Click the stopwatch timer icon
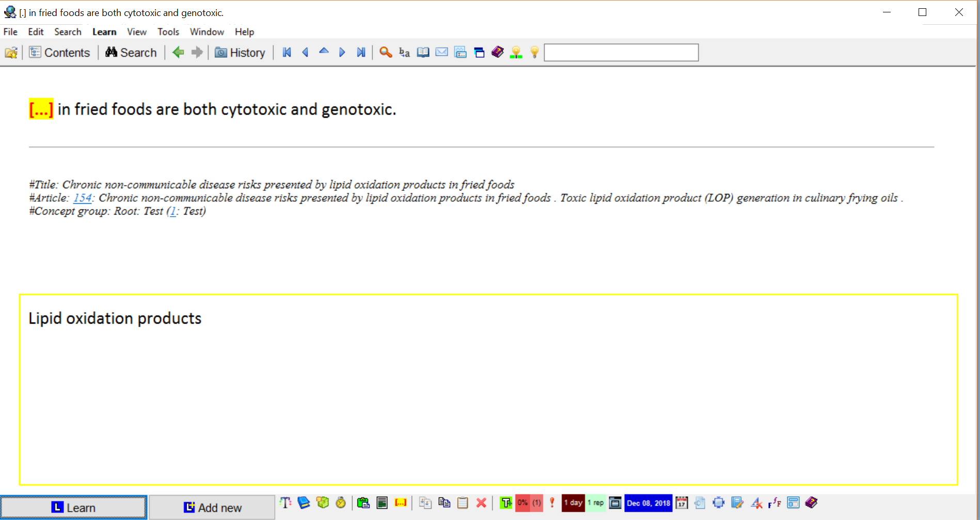Screen dimensions: 980x520 (x=341, y=502)
